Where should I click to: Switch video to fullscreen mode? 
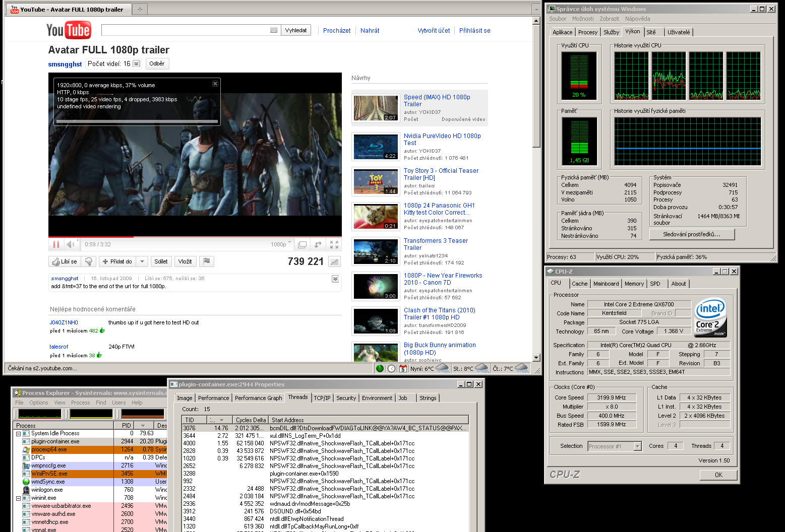click(x=334, y=244)
